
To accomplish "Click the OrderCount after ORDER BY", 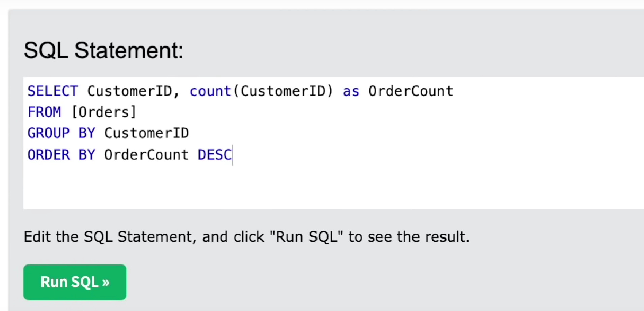I will pos(146,154).
